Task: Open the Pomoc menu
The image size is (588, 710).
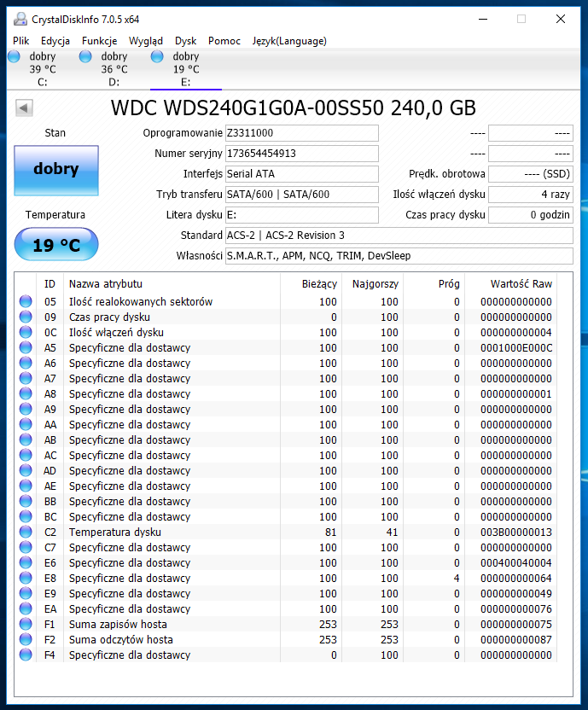Action: click(224, 41)
